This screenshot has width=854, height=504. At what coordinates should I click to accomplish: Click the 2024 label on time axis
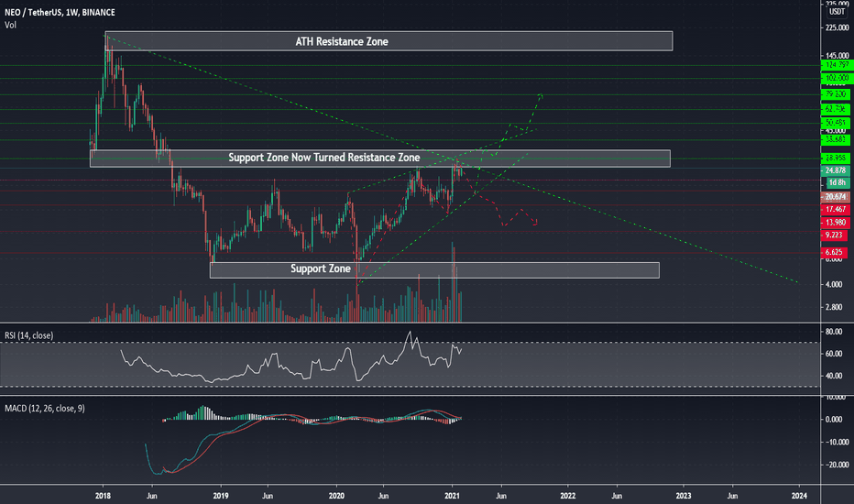(x=799, y=496)
